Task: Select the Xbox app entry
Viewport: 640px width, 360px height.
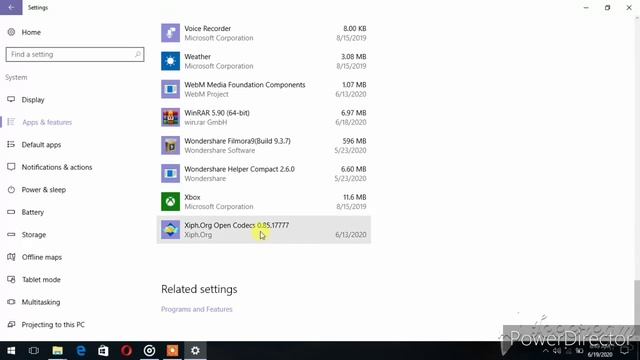Action: [264, 202]
